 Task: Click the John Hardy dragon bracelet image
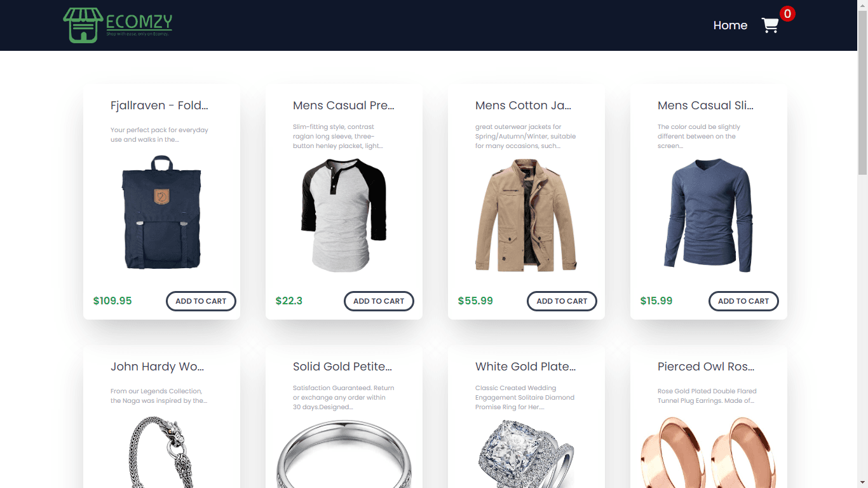pyautogui.click(x=161, y=452)
